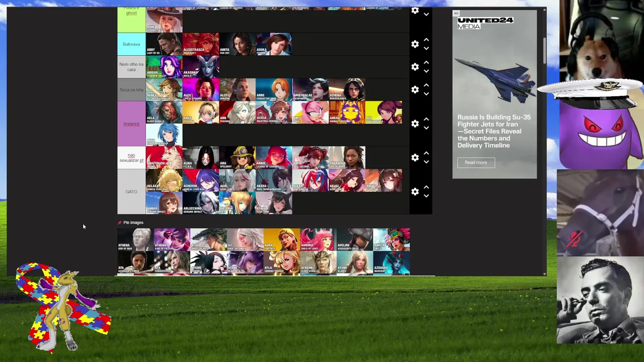
Task: Select Asuka Tekken image
Action: (274, 44)
